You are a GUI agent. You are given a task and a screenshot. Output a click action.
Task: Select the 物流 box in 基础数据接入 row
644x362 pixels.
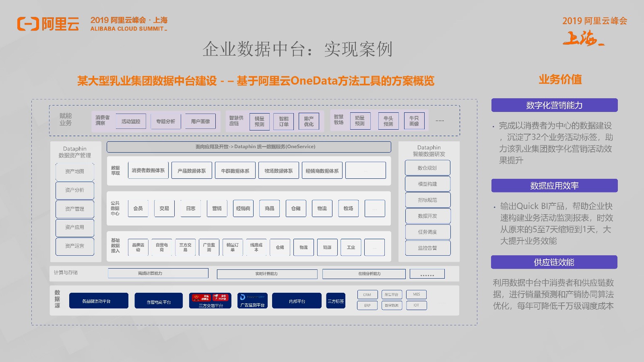pyautogui.click(x=304, y=247)
